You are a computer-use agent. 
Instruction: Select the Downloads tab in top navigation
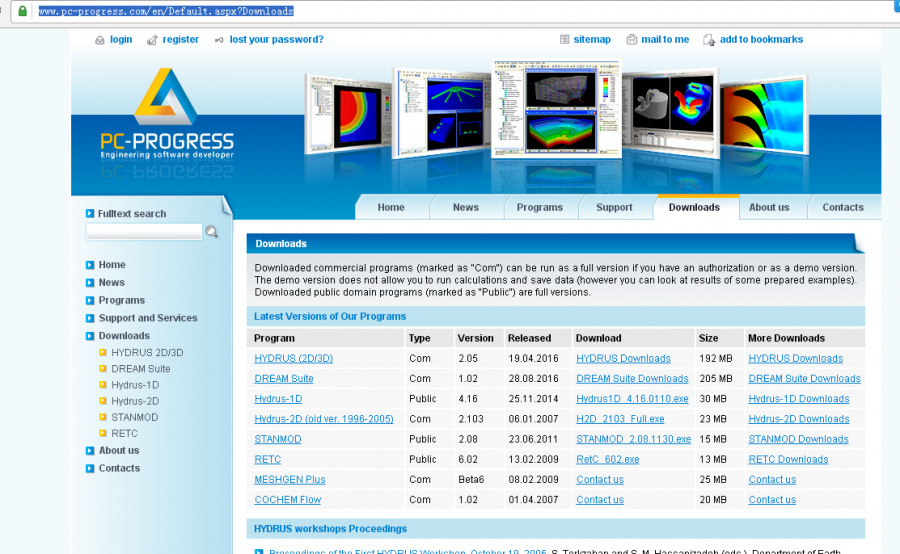(x=694, y=207)
